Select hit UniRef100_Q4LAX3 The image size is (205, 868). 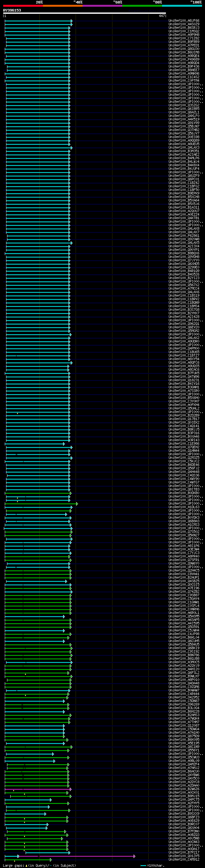point(184,148)
